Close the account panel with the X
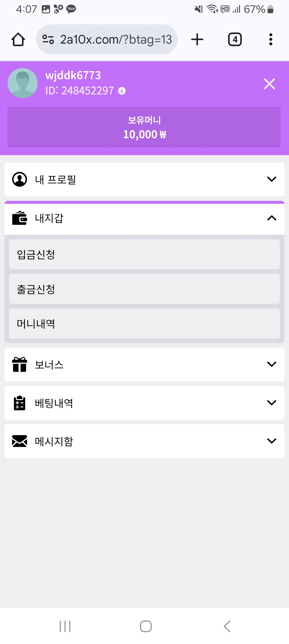Image resolution: width=289 pixels, height=644 pixels. coord(269,84)
